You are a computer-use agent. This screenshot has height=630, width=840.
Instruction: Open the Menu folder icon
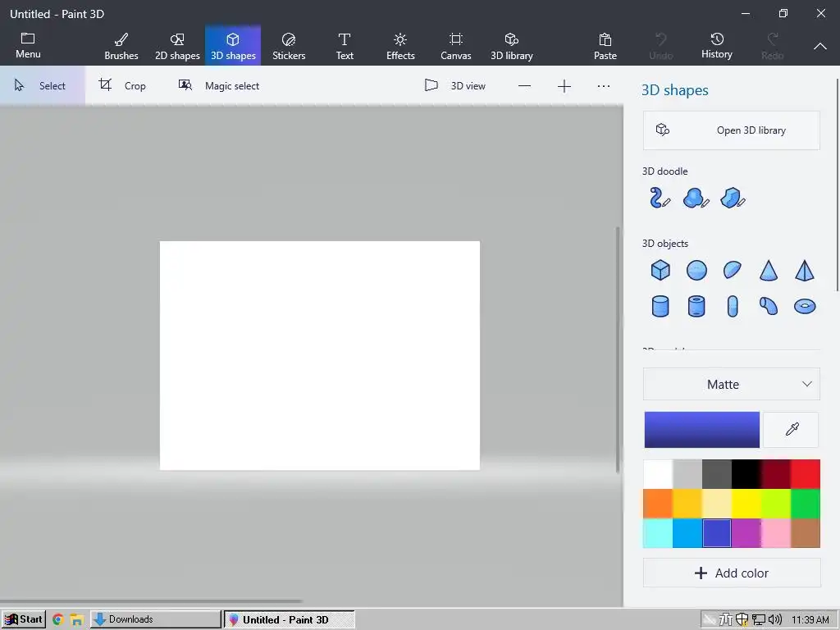[28, 45]
